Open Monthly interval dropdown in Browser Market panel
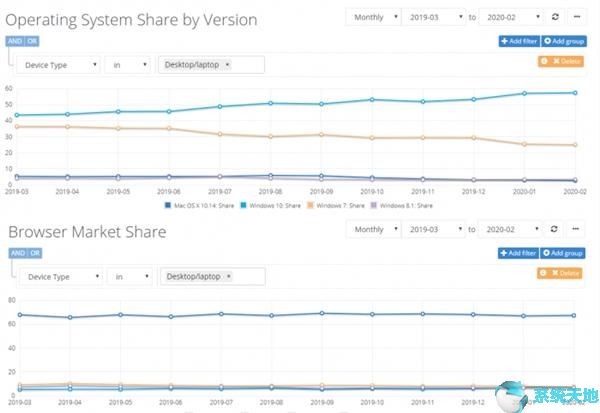Image resolution: width=600 pixels, height=413 pixels. (373, 229)
